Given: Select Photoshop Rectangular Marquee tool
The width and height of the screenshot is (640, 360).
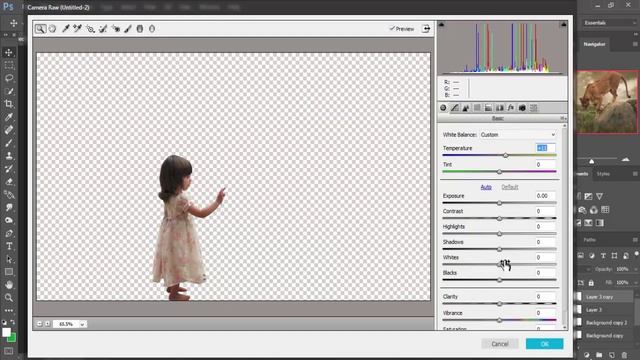Looking at the screenshot, I should click(9, 65).
